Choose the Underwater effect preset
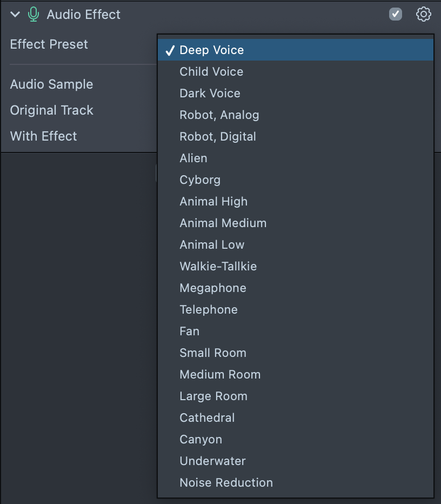 [212, 461]
